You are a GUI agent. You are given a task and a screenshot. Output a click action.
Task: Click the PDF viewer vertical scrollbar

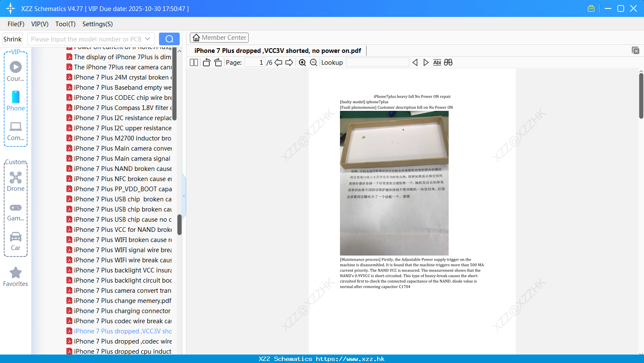(x=641, y=96)
